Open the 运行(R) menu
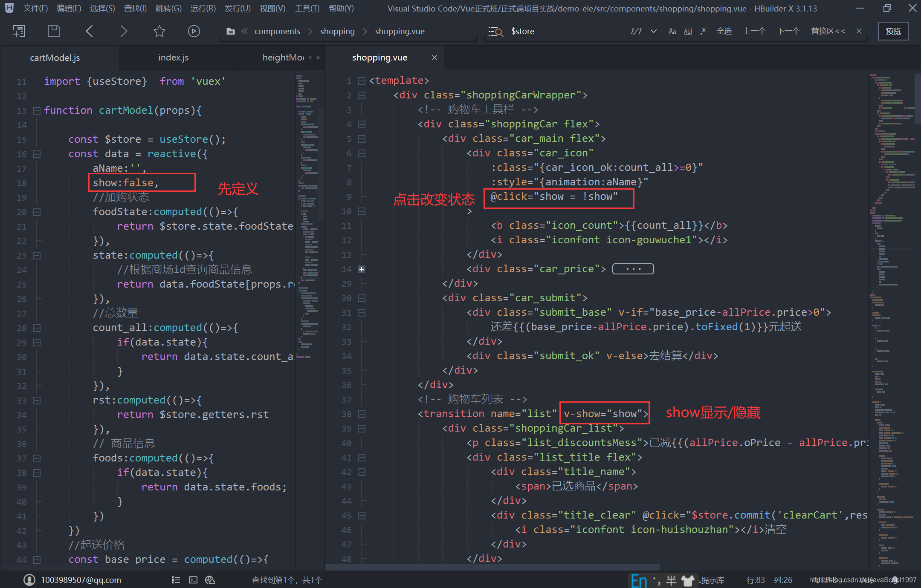The height and width of the screenshot is (588, 921). [203, 8]
